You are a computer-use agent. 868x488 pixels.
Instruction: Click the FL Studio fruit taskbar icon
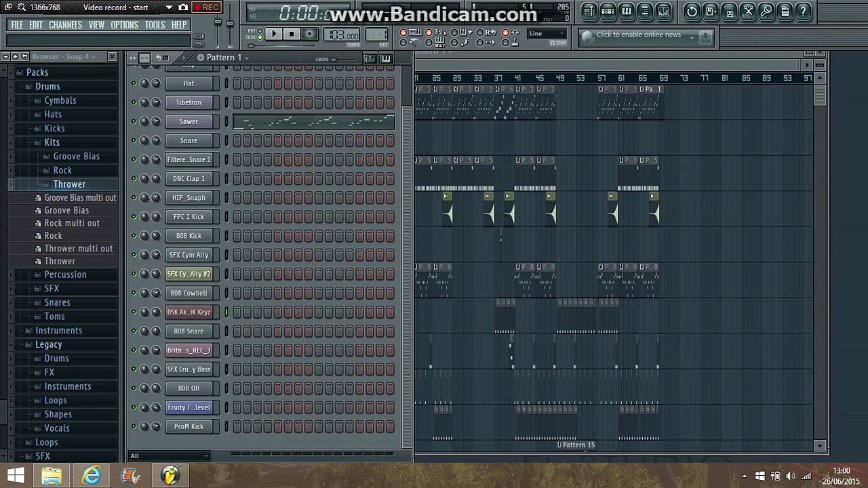(170, 476)
